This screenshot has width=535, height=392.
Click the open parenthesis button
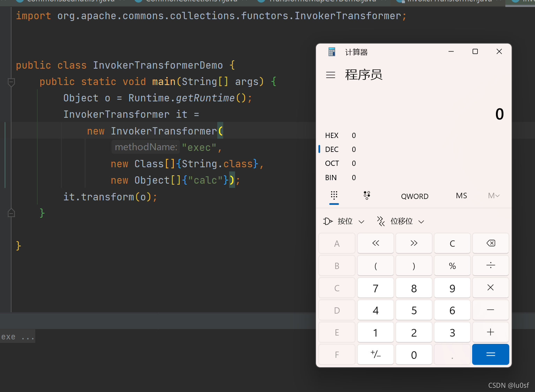point(376,266)
